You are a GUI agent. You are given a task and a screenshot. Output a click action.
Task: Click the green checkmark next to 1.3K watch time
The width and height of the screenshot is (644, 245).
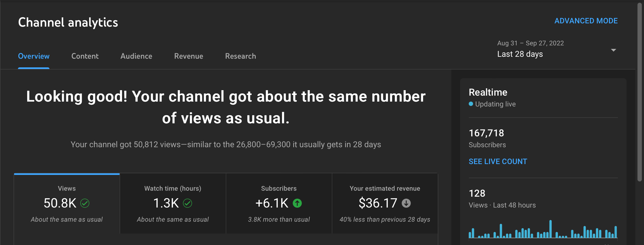pyautogui.click(x=188, y=203)
